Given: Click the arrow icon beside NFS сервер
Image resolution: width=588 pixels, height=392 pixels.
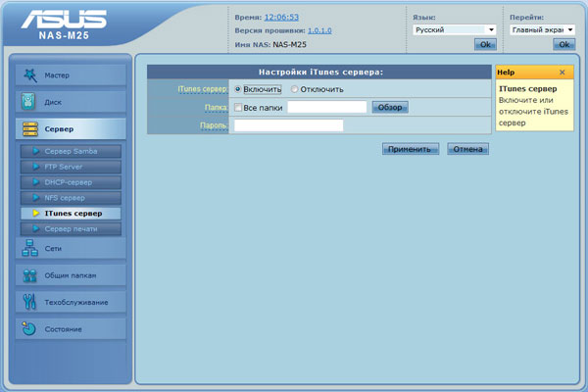Looking at the screenshot, I should (36, 198).
